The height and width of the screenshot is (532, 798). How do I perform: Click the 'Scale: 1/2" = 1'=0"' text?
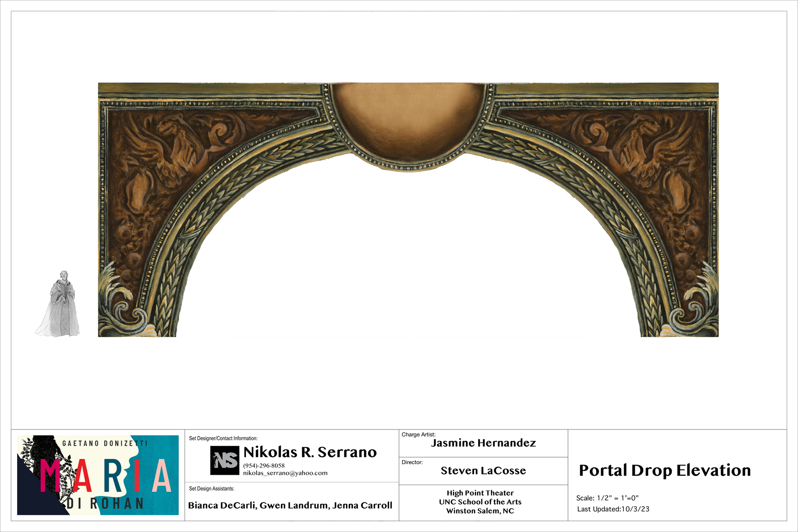(x=607, y=498)
